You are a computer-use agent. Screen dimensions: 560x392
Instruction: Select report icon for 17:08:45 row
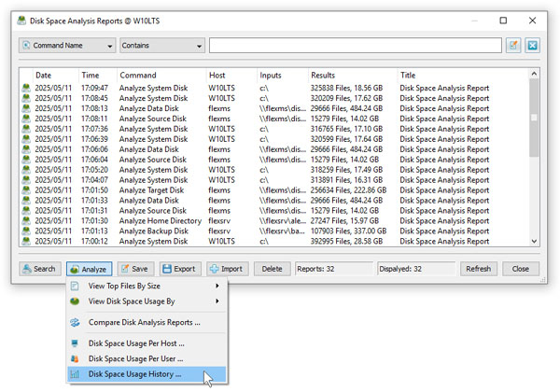coord(26,98)
